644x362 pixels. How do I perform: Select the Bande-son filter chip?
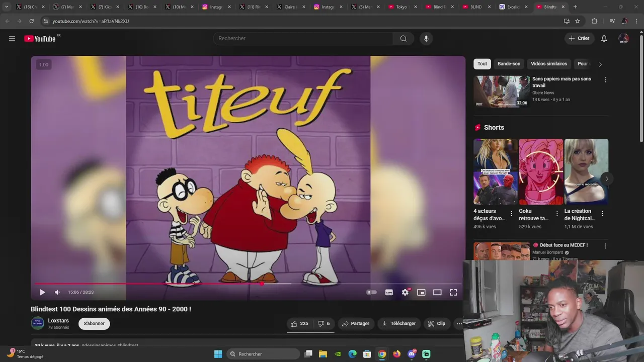pyautogui.click(x=509, y=64)
